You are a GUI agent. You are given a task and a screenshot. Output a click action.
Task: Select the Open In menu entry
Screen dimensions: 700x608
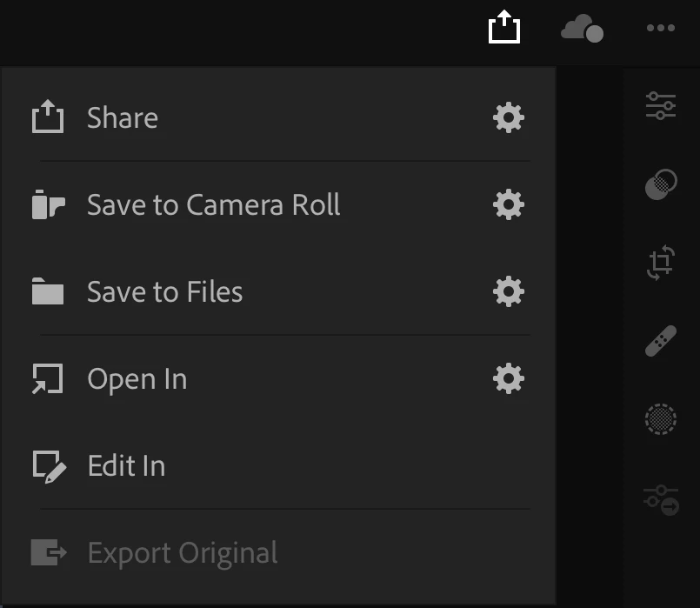coord(137,379)
